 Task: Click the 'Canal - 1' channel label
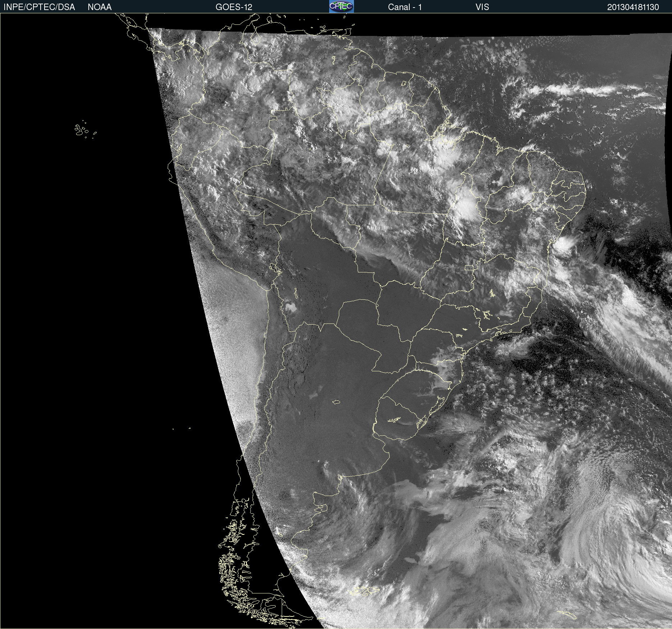(x=405, y=7)
